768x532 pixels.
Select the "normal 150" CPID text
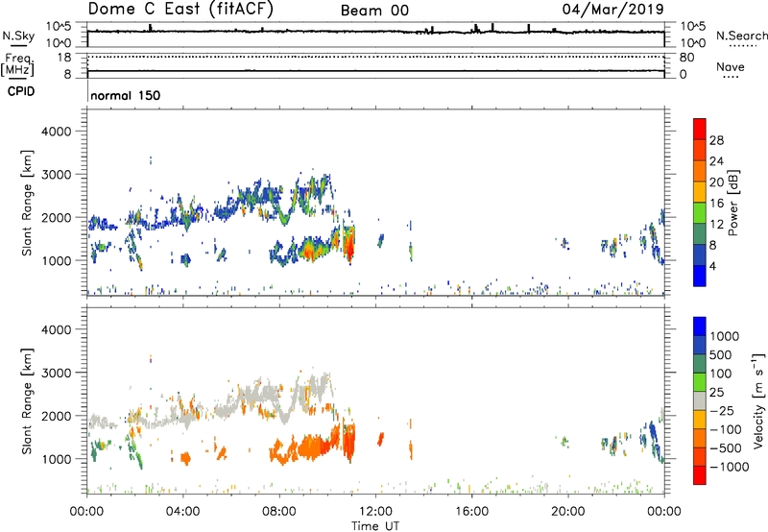pos(126,95)
